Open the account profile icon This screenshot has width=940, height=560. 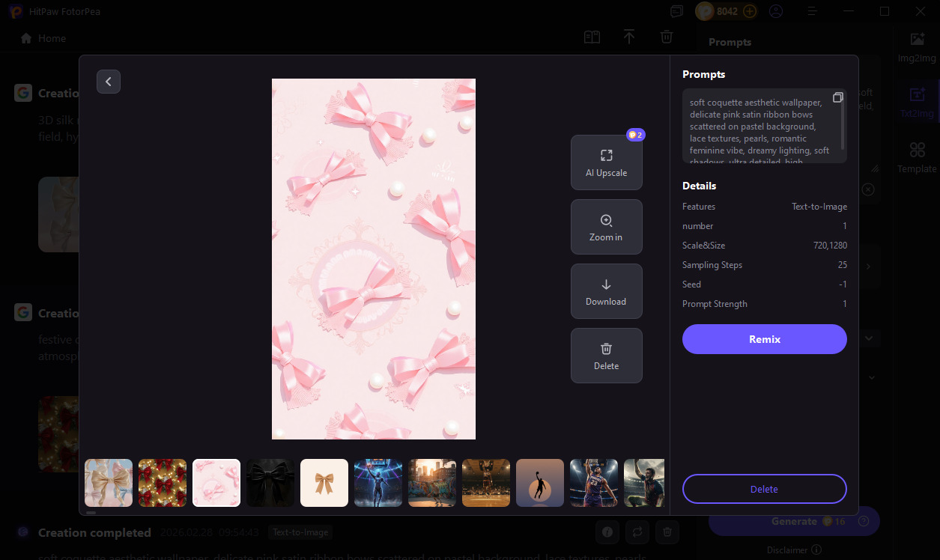pos(776,11)
